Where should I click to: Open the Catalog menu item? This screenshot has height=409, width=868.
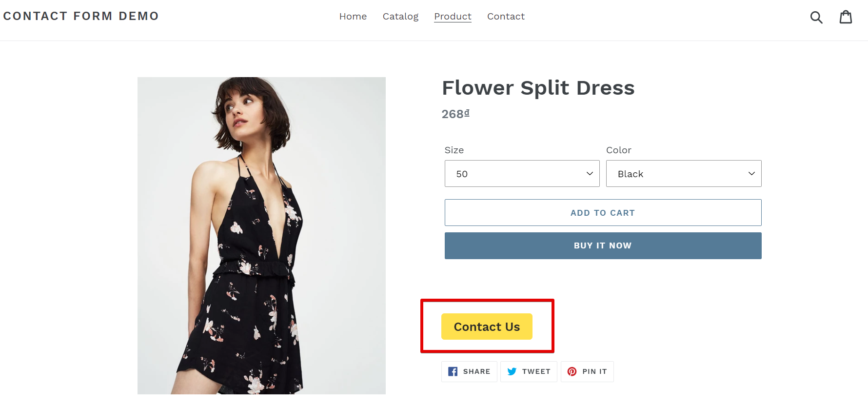pyautogui.click(x=400, y=17)
